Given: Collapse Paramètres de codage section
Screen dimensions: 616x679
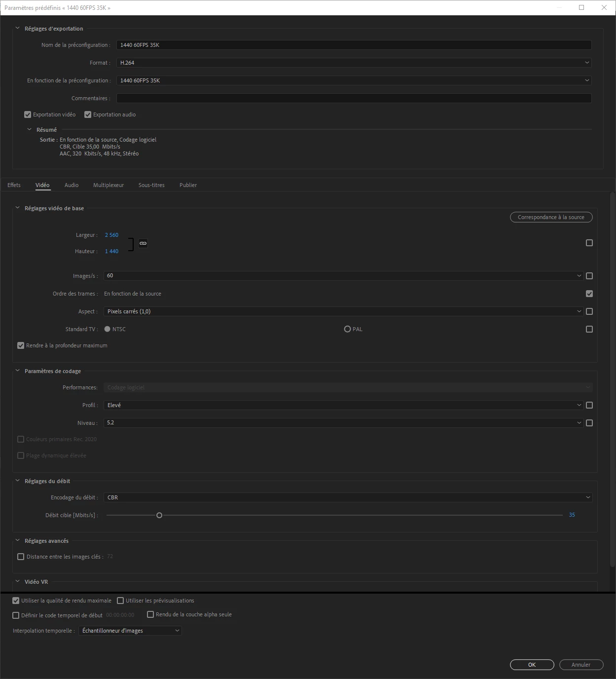Looking at the screenshot, I should (x=17, y=371).
